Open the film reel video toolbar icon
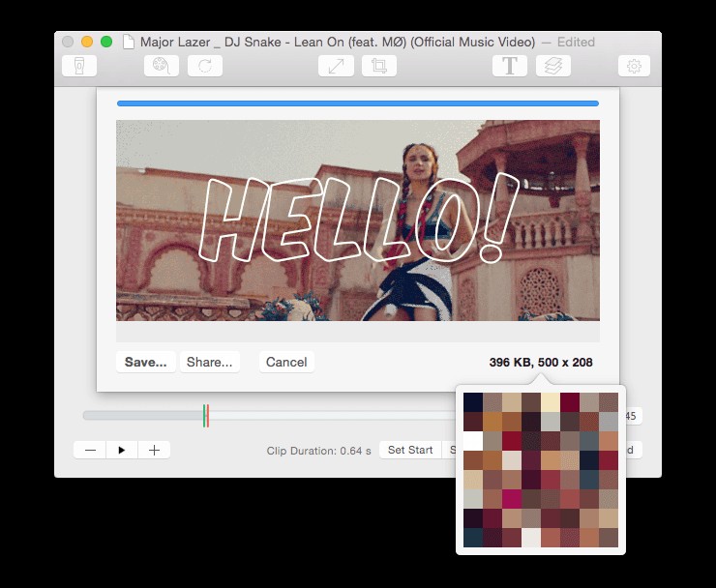 point(162,66)
